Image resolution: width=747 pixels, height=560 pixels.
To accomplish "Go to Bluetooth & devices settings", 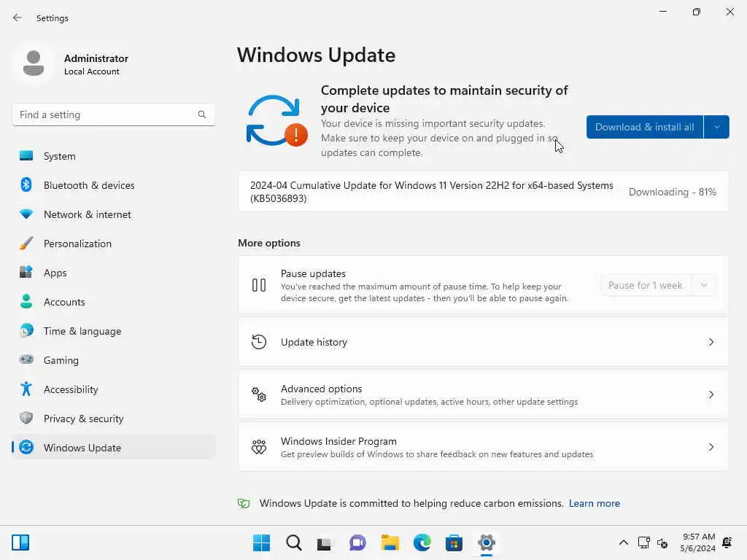I will click(113, 184).
